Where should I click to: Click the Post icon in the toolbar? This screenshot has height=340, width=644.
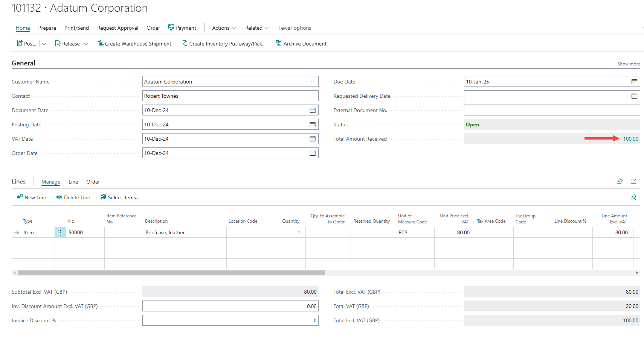[x=20, y=44]
